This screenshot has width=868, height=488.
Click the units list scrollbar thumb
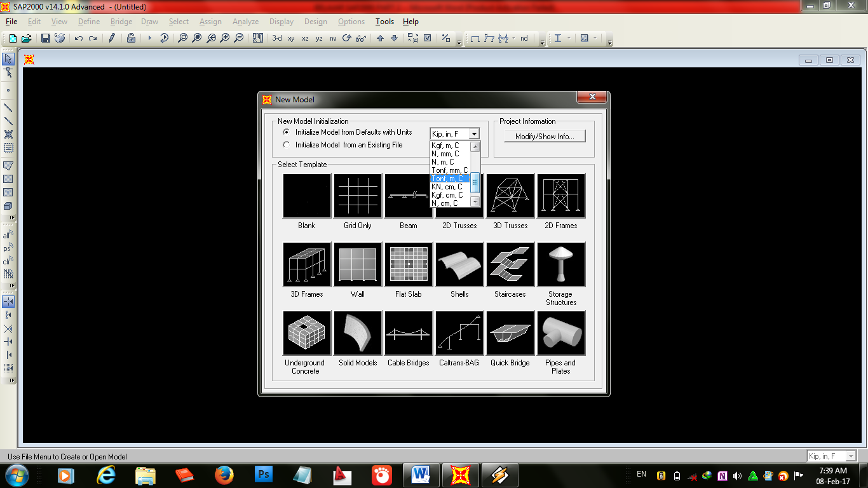coord(475,182)
